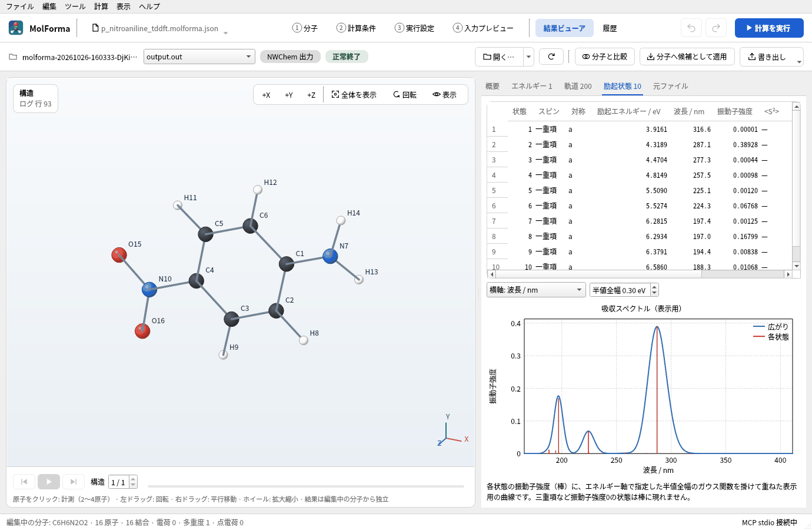Click the 回転 rotate button
The width and height of the screenshot is (812, 530).
pyautogui.click(x=405, y=95)
